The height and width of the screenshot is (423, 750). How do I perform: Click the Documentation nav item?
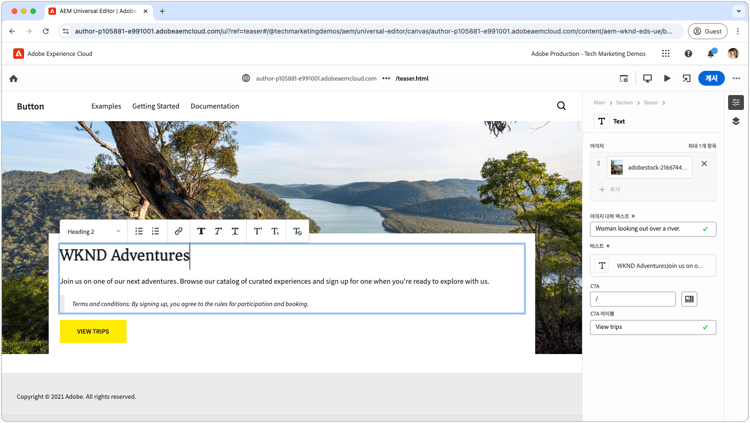click(x=215, y=106)
